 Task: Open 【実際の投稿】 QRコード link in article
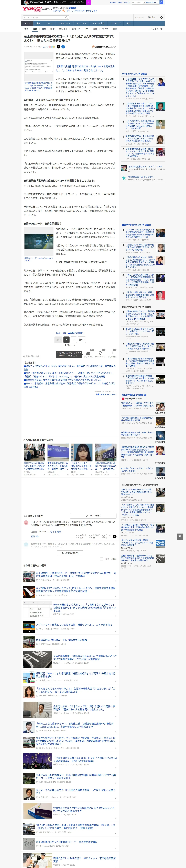pos(85,68)
